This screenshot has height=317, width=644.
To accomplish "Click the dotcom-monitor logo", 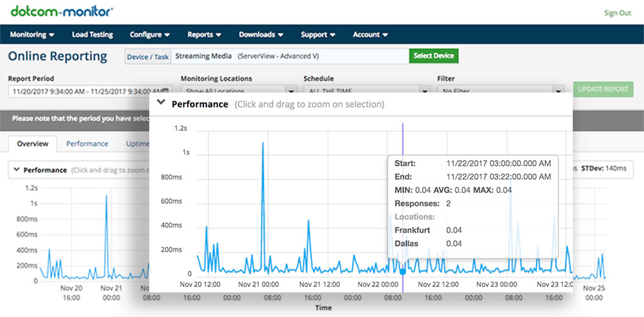I will tap(62, 12).
